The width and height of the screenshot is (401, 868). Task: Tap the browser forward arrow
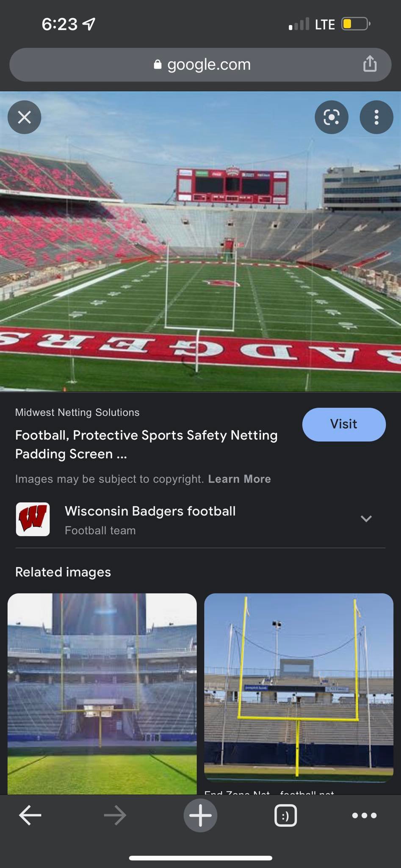pyautogui.click(x=115, y=815)
